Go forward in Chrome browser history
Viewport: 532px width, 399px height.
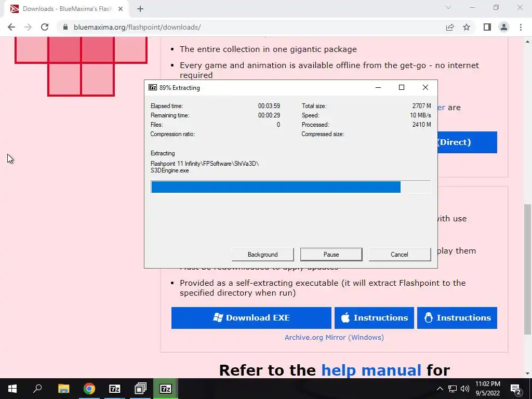tap(28, 27)
